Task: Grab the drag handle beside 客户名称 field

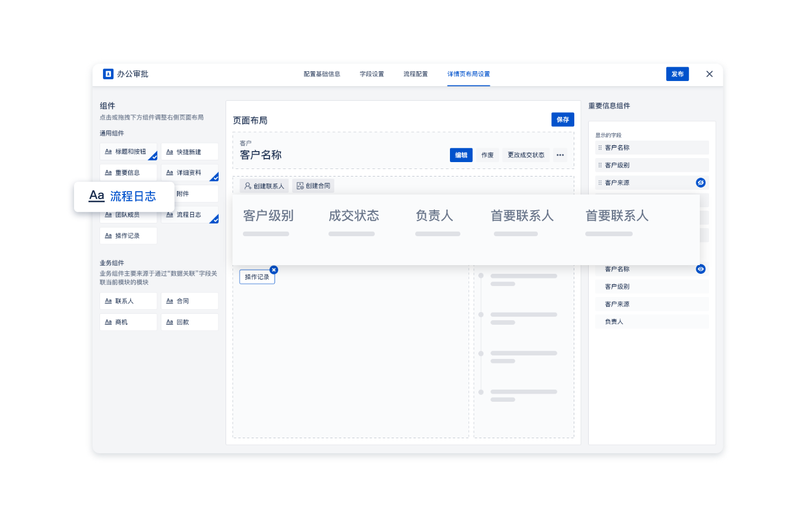Action: pos(600,148)
